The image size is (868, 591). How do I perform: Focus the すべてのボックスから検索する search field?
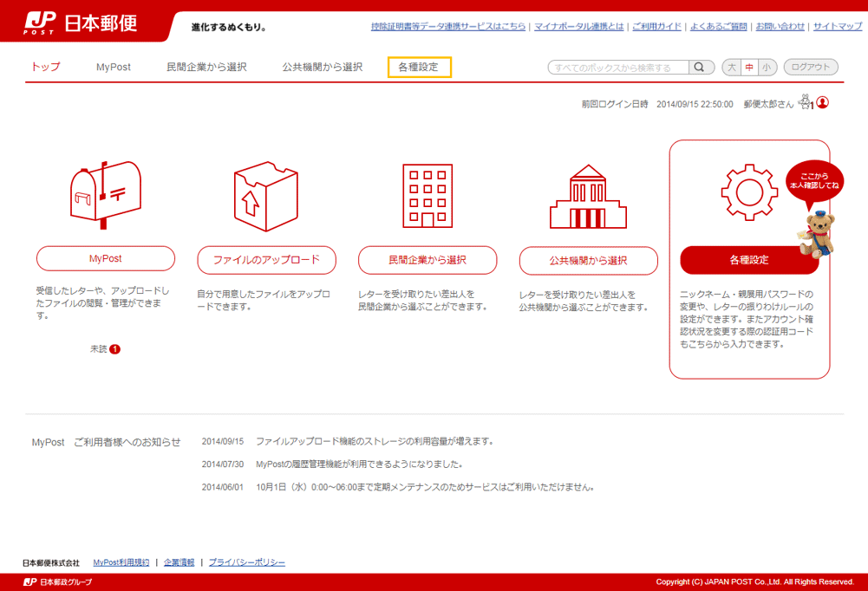point(618,68)
